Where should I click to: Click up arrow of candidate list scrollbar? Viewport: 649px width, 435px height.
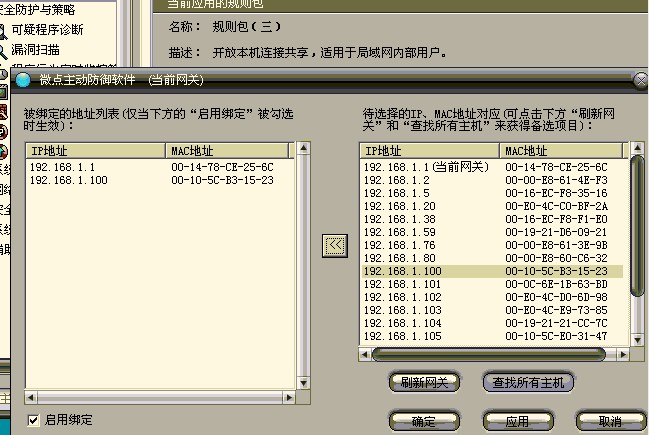point(637,148)
